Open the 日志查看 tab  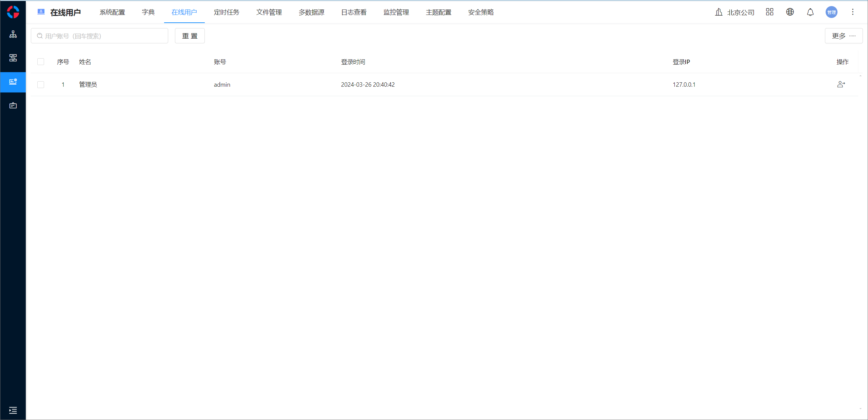click(354, 12)
